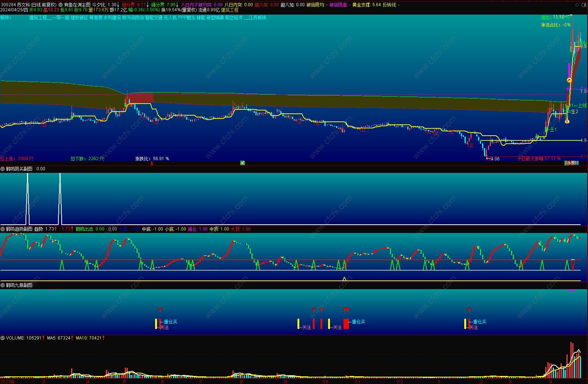Click the money bag icon on chart

pyautogui.click(x=567, y=121)
